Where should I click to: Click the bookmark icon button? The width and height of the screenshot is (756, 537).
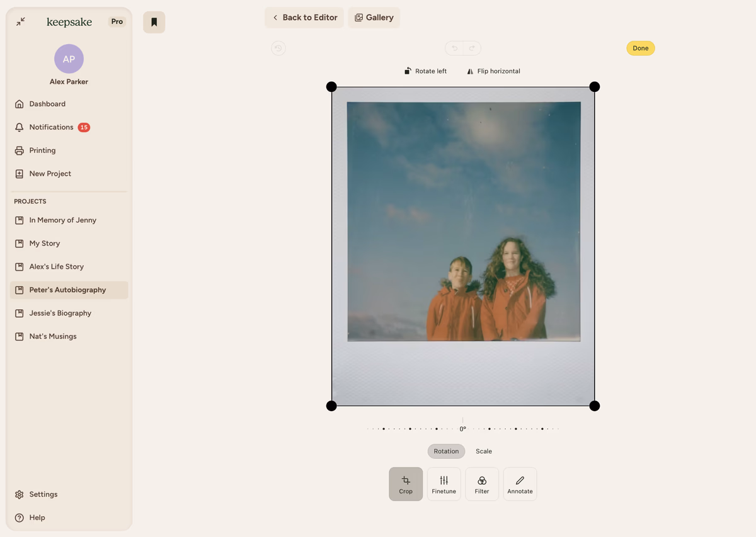(x=154, y=22)
